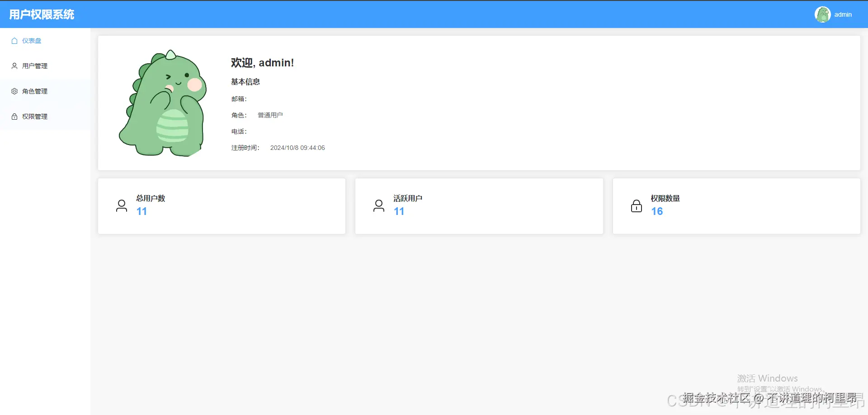Go to the 角色管理 menu item
The image size is (868, 415).
(45, 91)
